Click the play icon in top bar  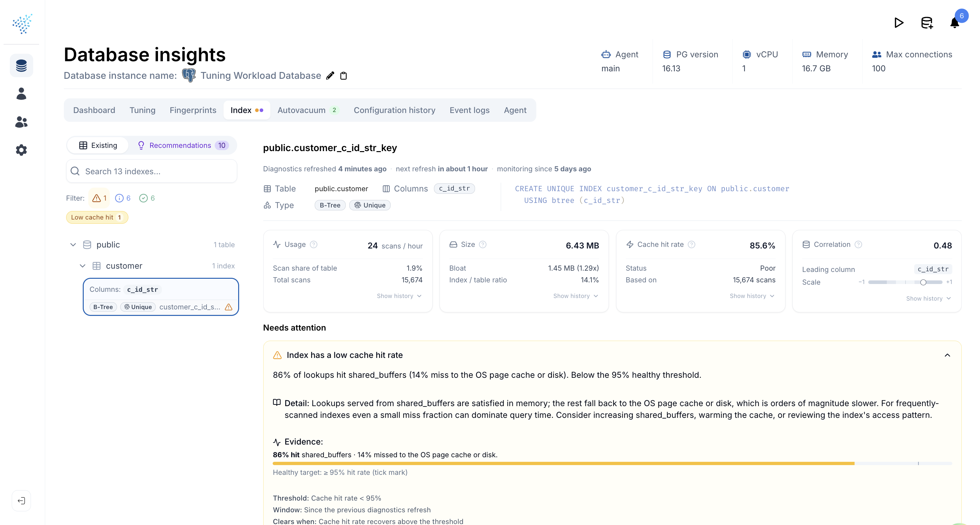pyautogui.click(x=899, y=23)
